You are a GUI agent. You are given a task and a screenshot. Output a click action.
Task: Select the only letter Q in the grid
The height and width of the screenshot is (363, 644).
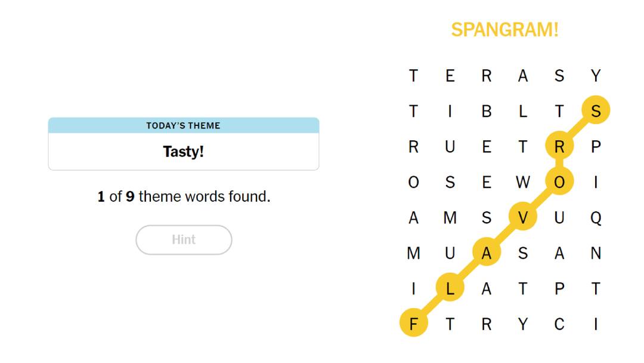coord(596,217)
